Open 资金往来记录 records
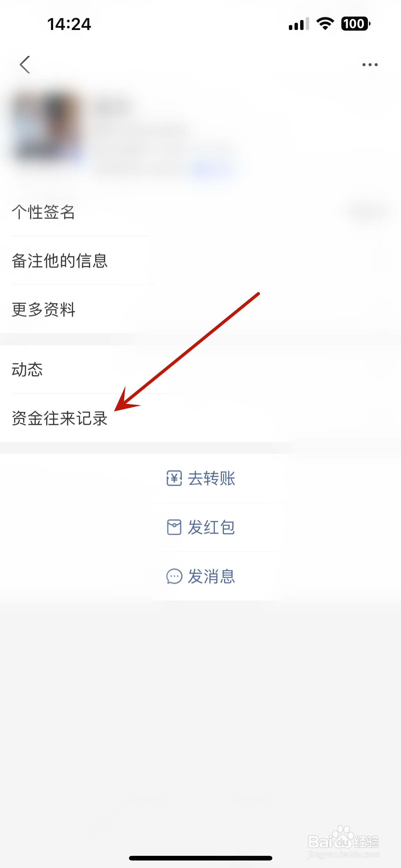The image size is (401, 868). click(x=200, y=418)
